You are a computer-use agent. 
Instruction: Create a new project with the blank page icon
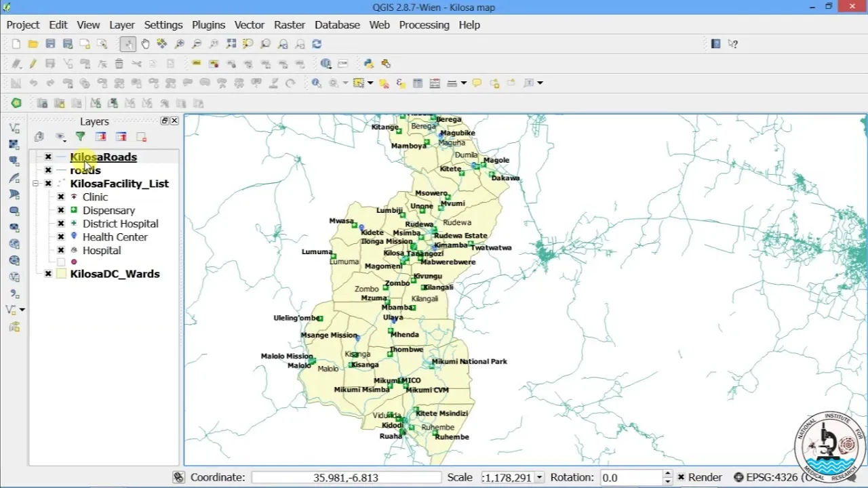(x=16, y=44)
